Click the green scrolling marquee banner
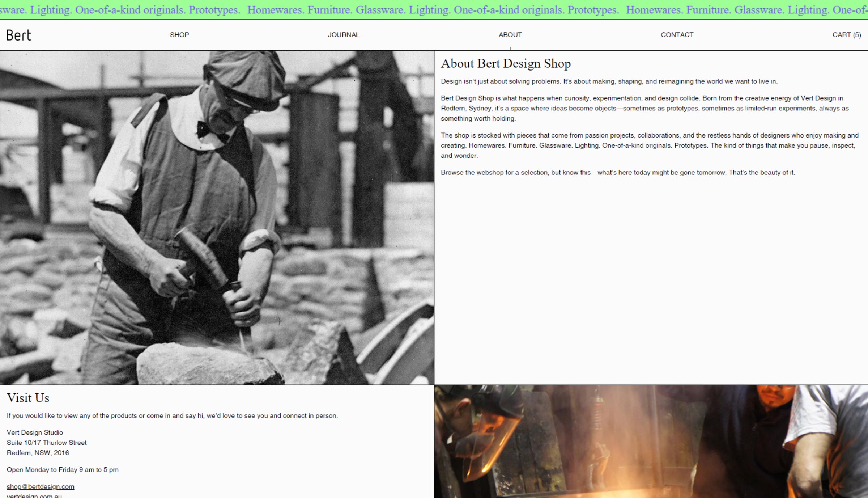Screen dimensions: 868x498 (x=434, y=10)
